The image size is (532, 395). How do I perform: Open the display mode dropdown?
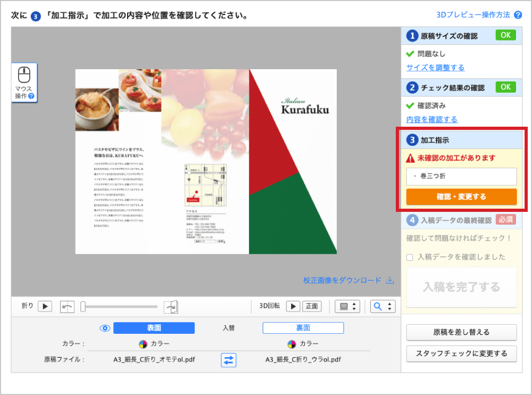pyautogui.click(x=348, y=306)
